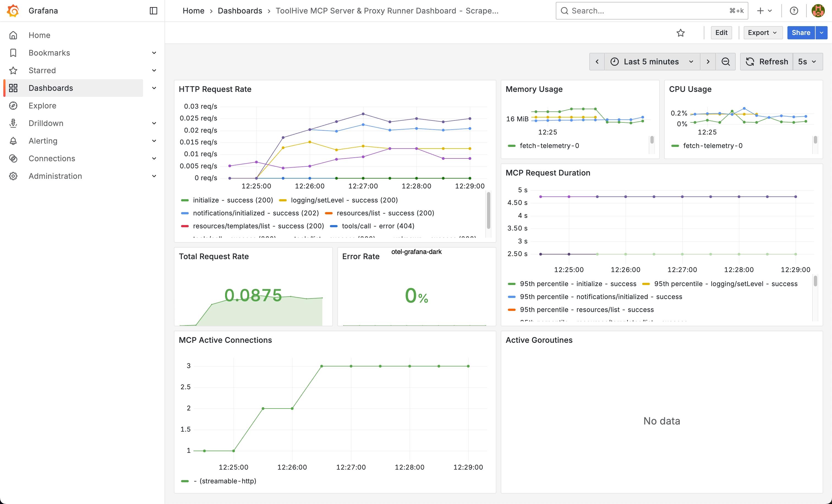Click the Administration gear icon
The image size is (832, 504).
coord(13,176)
